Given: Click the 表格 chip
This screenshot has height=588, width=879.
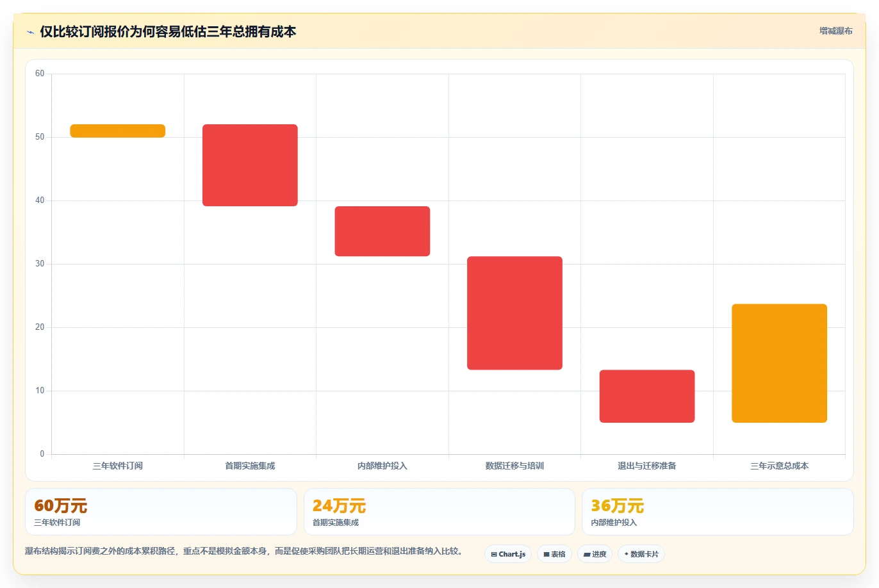Looking at the screenshot, I should click(x=554, y=554).
